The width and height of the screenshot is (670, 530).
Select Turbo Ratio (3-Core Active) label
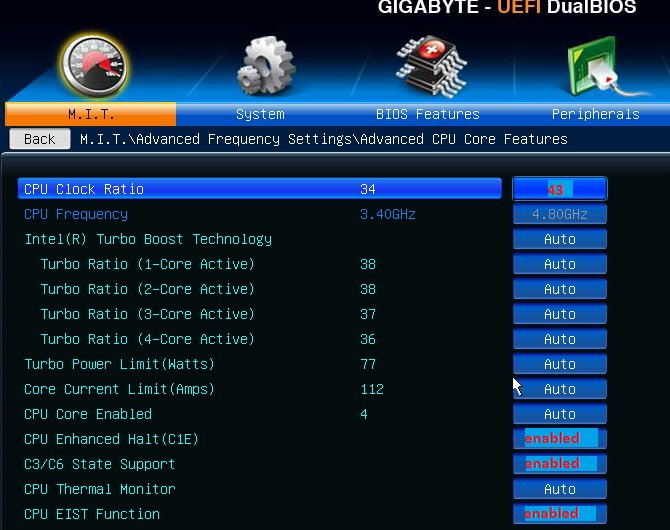click(x=147, y=314)
